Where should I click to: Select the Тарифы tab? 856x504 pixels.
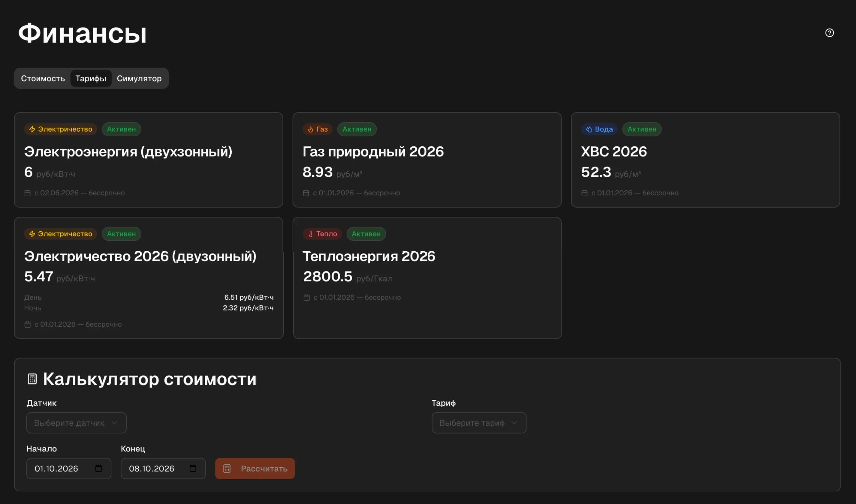tap(91, 79)
